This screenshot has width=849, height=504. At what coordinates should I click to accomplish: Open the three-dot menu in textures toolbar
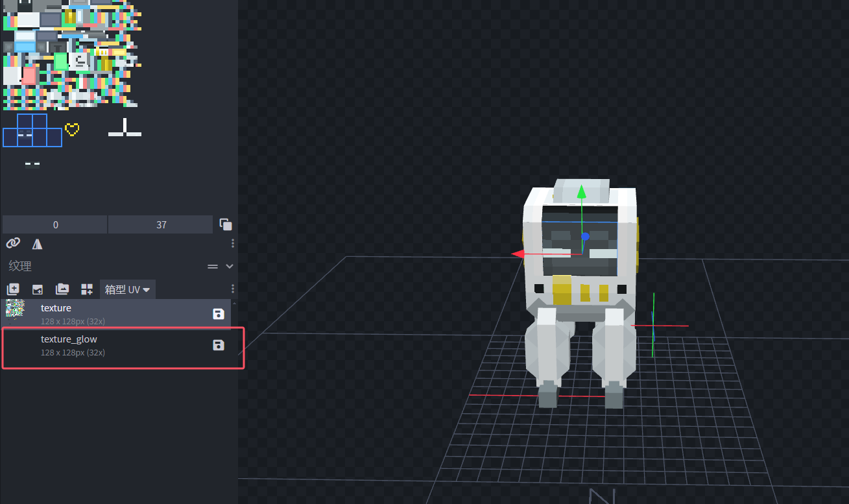(x=233, y=289)
